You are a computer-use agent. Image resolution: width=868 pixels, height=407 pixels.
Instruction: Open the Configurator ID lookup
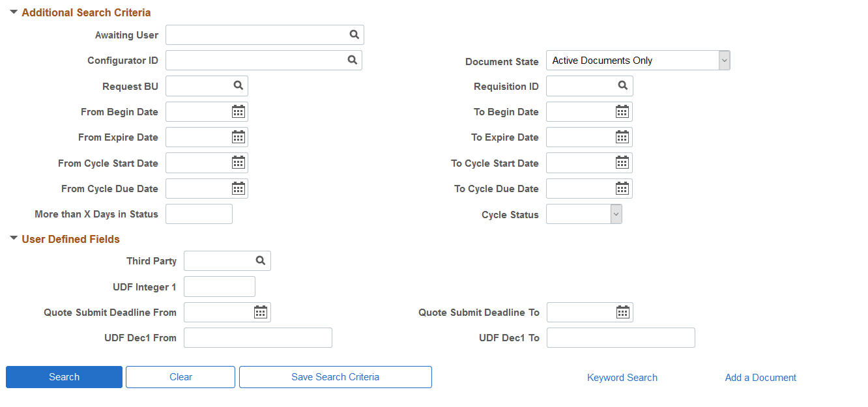352,60
